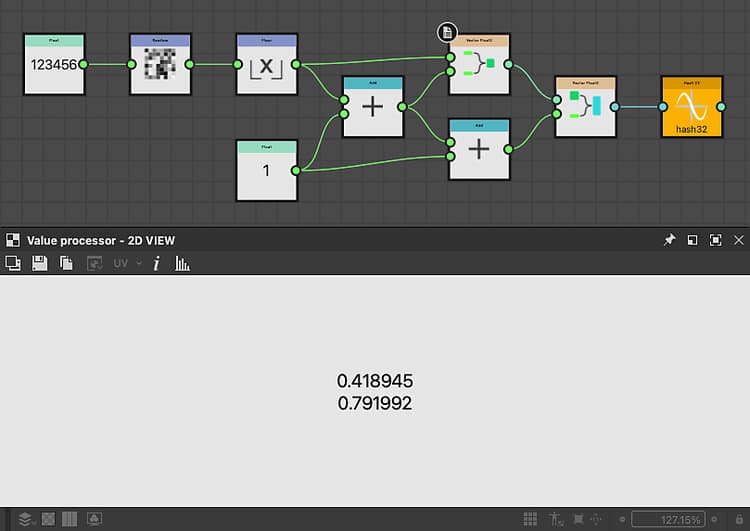
Task: Toggle the checkered alpha display icon
Action: point(48,519)
